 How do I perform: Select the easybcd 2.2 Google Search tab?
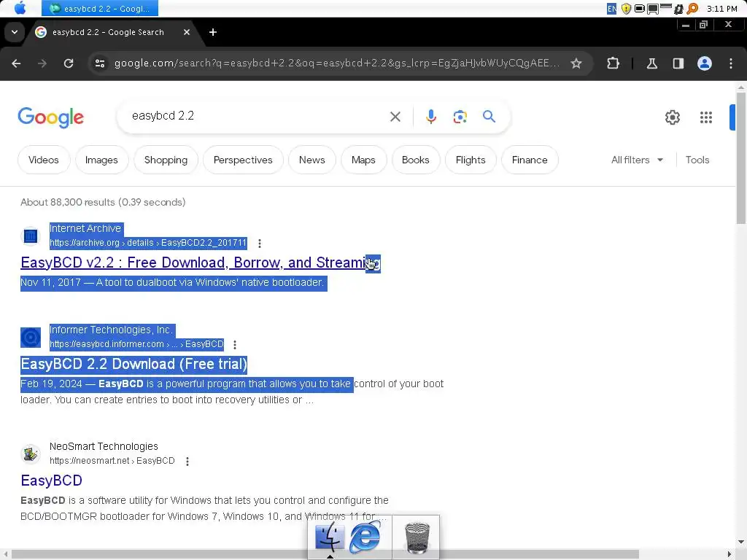click(108, 32)
